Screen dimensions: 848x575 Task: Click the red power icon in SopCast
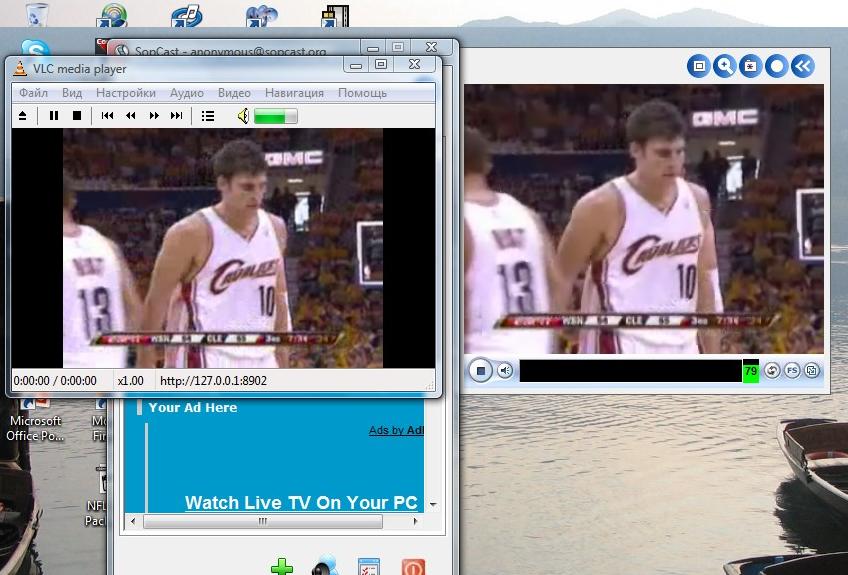point(413,567)
